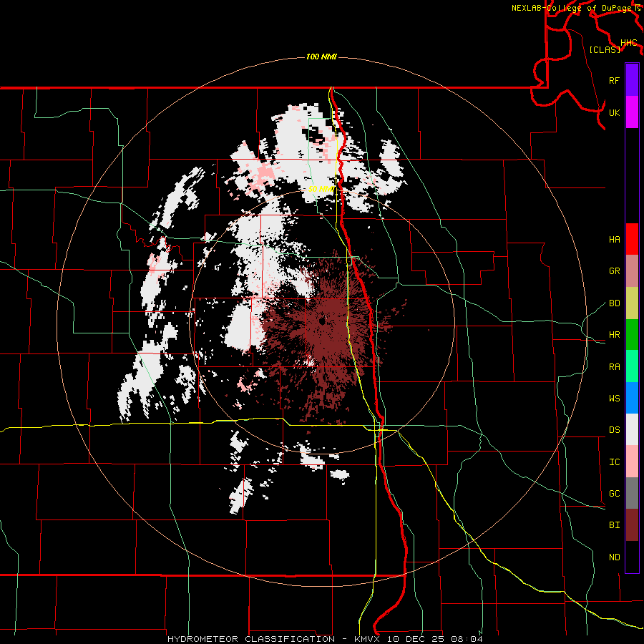
Task: Click the 50 NMI range ring label
Action: click(x=321, y=189)
